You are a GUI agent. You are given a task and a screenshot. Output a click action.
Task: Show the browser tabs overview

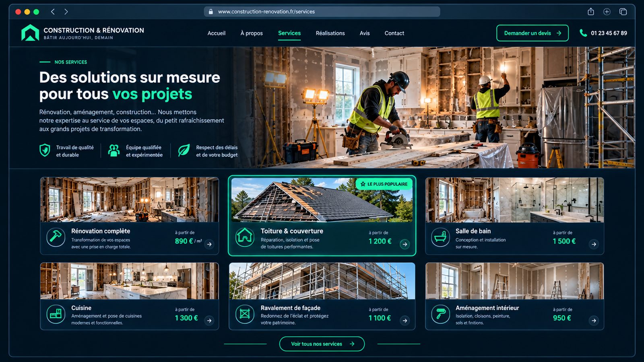(x=623, y=12)
